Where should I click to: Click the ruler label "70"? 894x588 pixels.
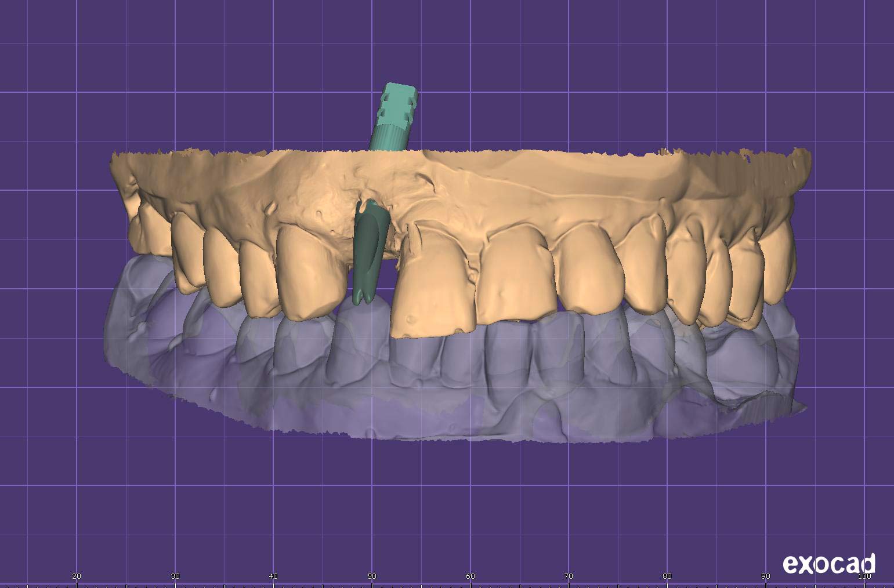point(569,576)
